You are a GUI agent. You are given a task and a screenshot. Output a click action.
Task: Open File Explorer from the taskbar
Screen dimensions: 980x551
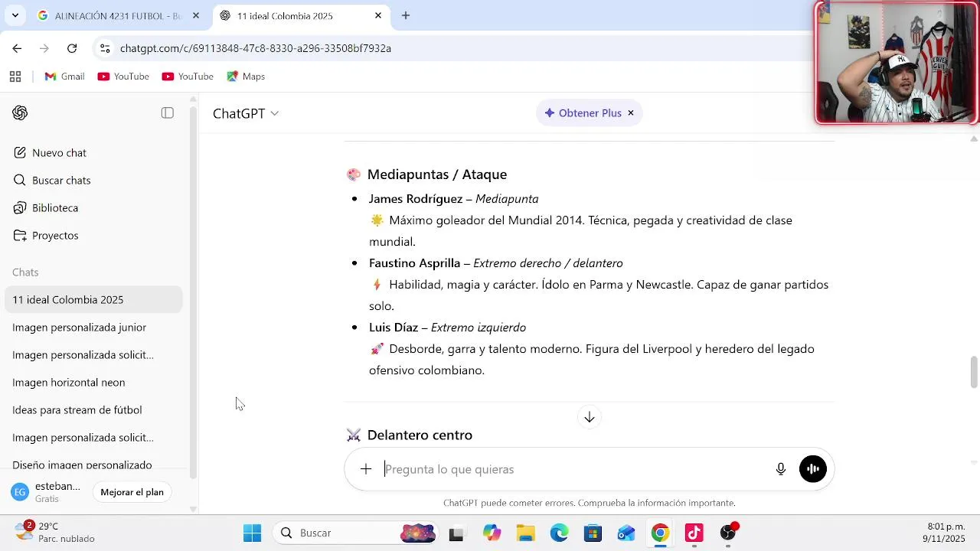click(x=525, y=533)
